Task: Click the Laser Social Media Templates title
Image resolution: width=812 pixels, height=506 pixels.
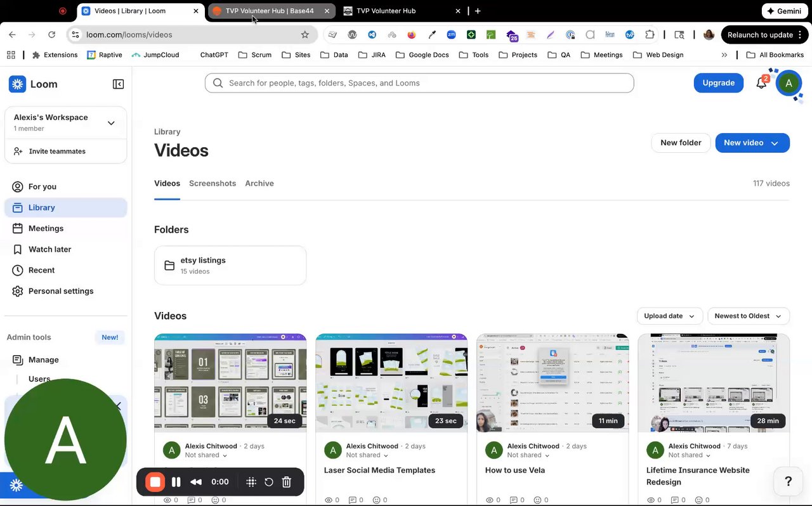Action: click(379, 470)
